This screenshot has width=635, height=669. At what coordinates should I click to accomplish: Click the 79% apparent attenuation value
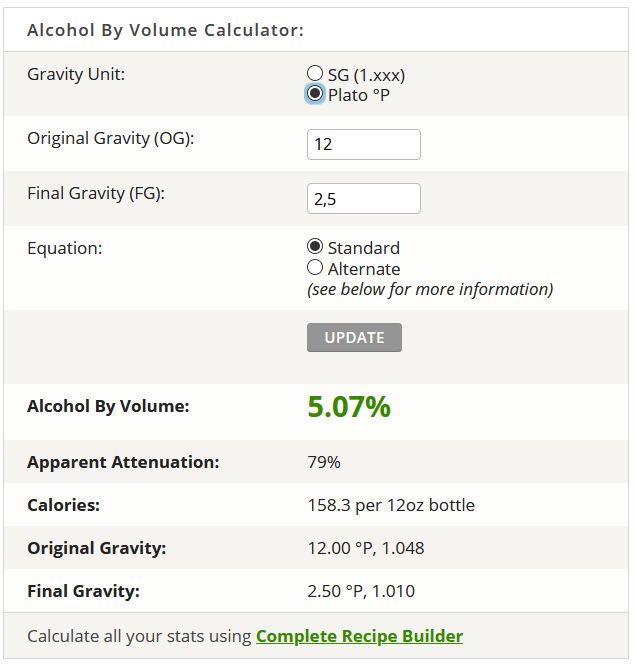pos(324,462)
